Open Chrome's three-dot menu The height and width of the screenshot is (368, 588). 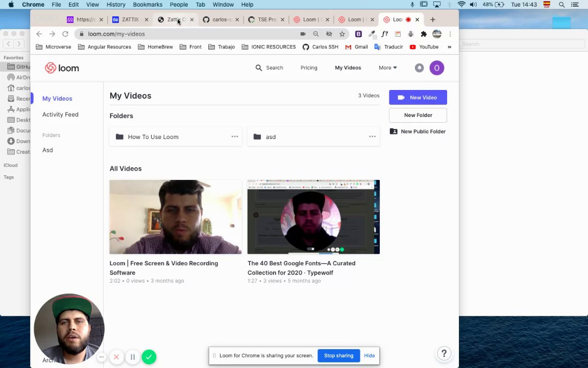click(x=450, y=34)
